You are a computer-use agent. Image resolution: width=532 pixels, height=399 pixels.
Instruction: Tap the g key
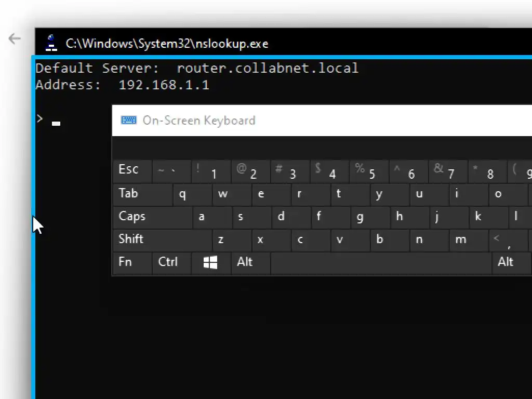[x=370, y=217]
